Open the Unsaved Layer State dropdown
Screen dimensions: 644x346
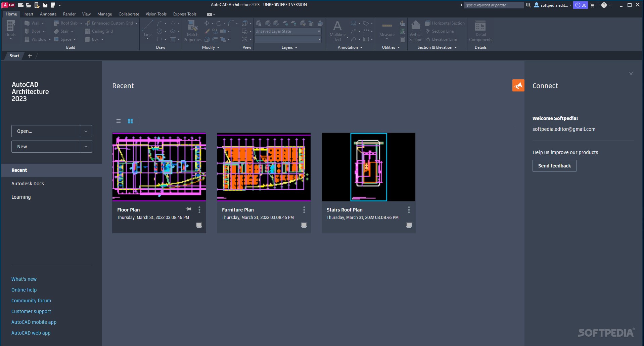288,31
